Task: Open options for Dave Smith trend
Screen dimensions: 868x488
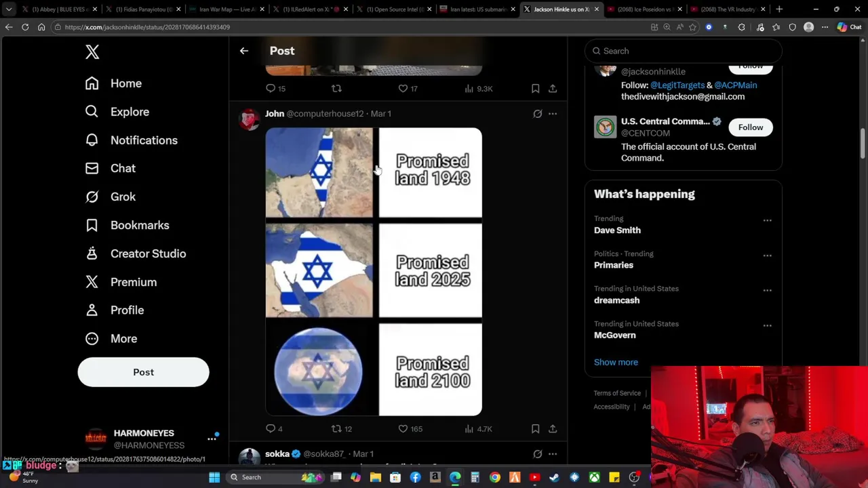Action: pos(767,220)
